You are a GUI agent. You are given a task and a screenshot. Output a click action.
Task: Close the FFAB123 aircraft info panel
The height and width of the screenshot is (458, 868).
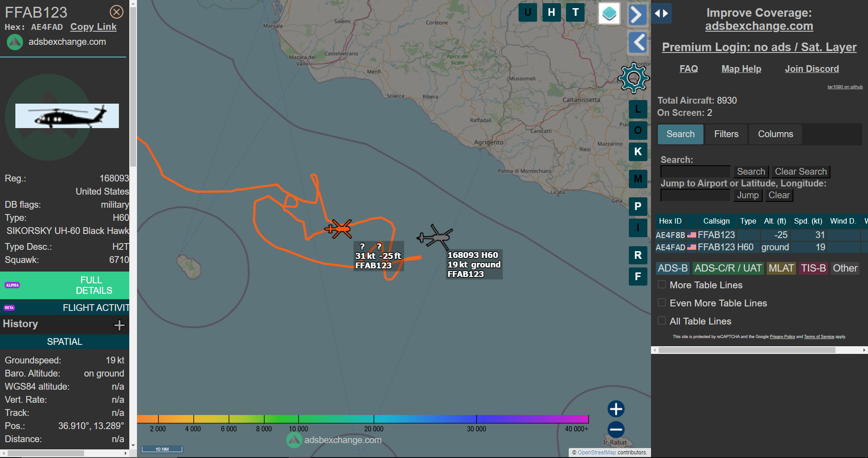[117, 12]
